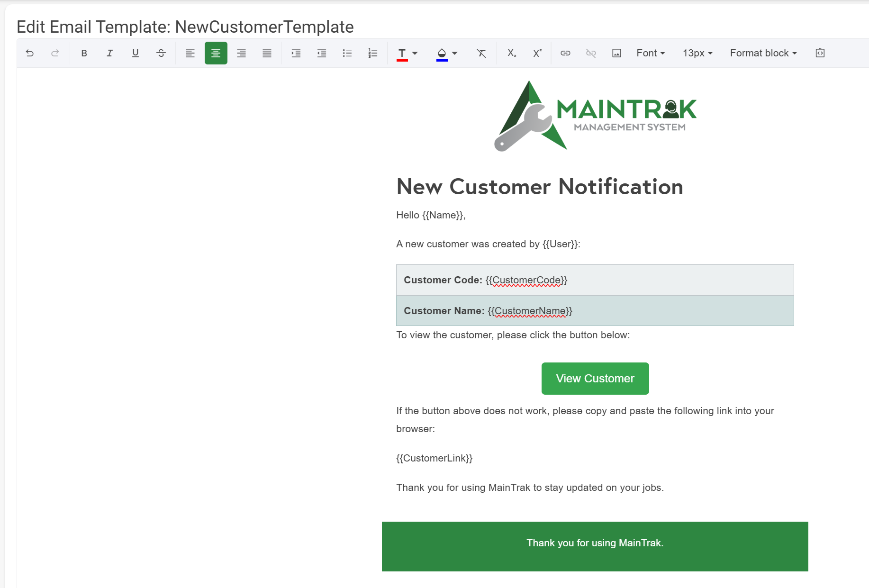Open the Format block dropdown
The image size is (869, 588).
point(763,53)
